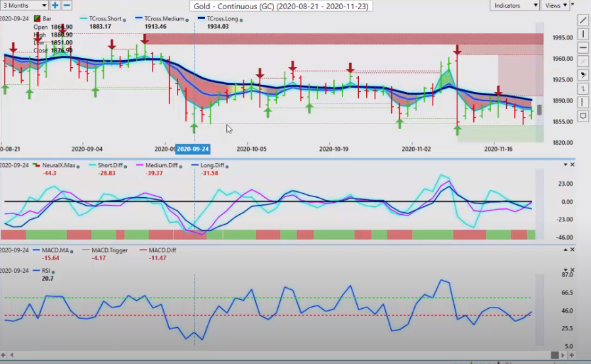Viewport: 591px width, 364px height.
Task: Select the vertical line drawing tool
Action: (x=583, y=34)
